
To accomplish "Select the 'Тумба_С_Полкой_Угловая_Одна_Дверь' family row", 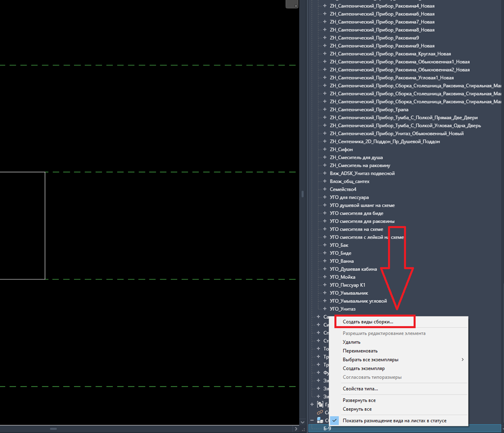I will (405, 126).
